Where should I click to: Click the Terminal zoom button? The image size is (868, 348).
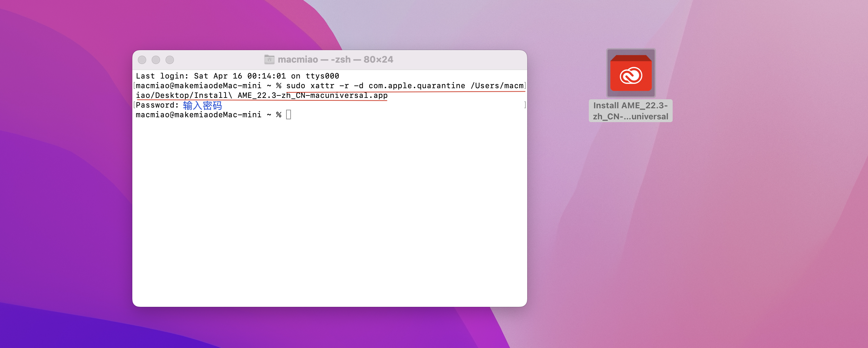(x=170, y=60)
